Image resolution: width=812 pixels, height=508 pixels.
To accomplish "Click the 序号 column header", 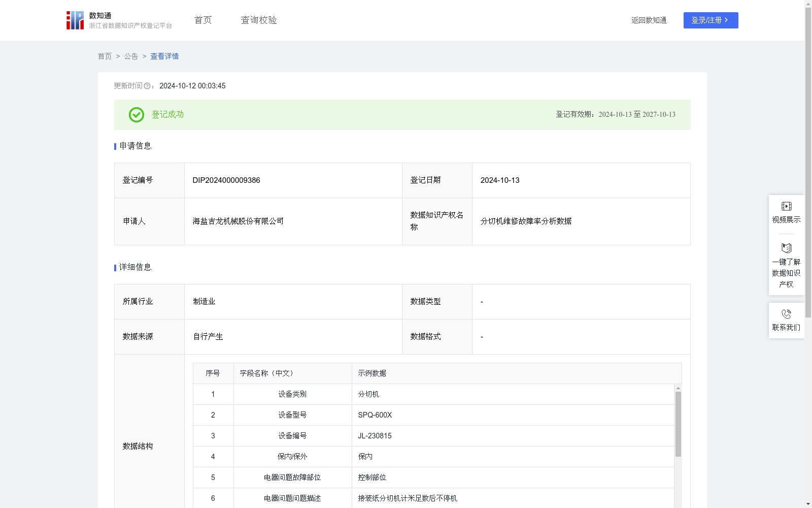I will [213, 373].
